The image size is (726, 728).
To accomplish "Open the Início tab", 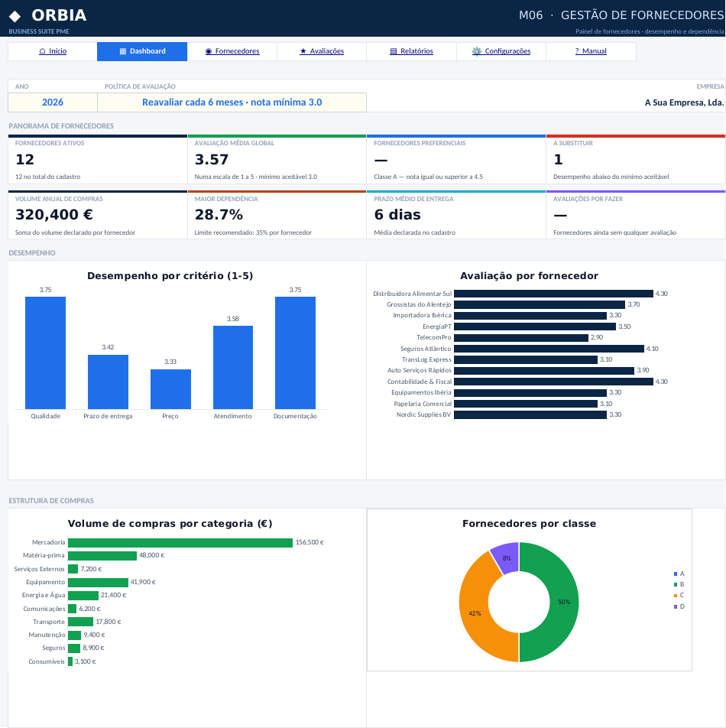I will click(x=53, y=51).
